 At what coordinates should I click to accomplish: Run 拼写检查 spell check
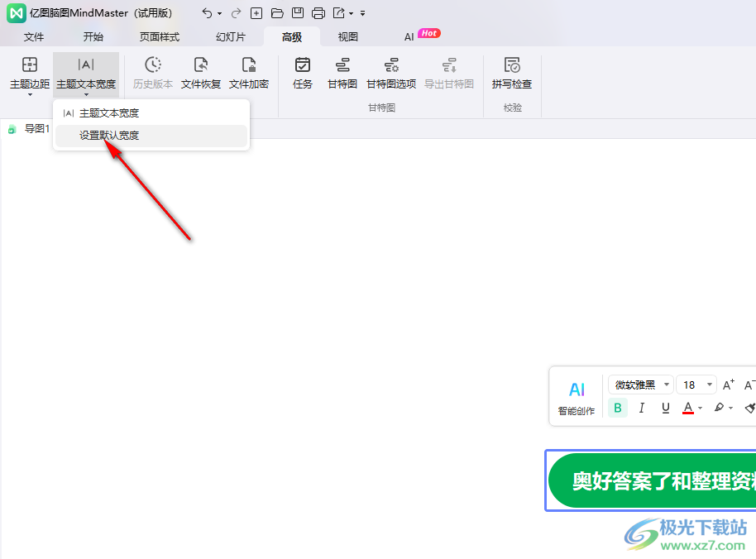[x=511, y=74]
